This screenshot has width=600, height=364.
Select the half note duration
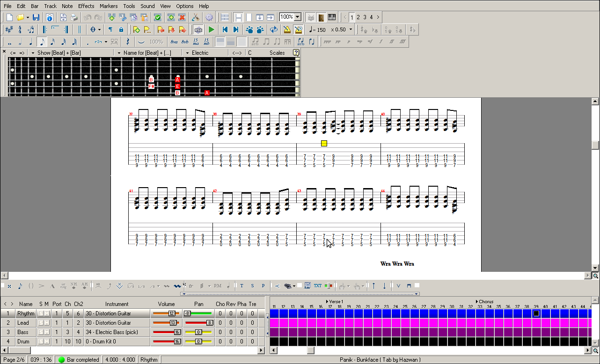[x=20, y=42]
